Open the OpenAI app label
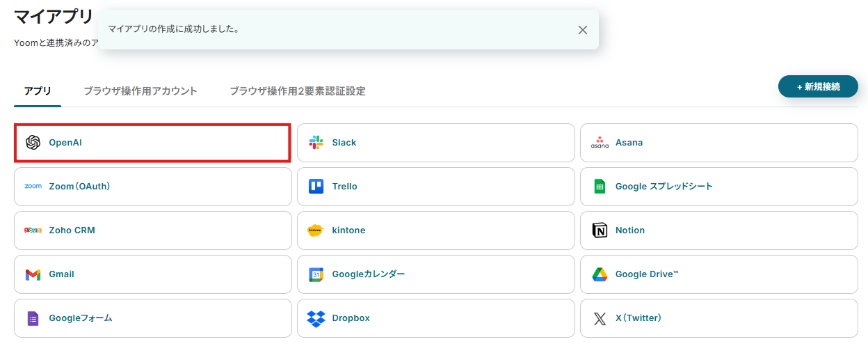Image resolution: width=868 pixels, height=344 pixels. point(65,142)
